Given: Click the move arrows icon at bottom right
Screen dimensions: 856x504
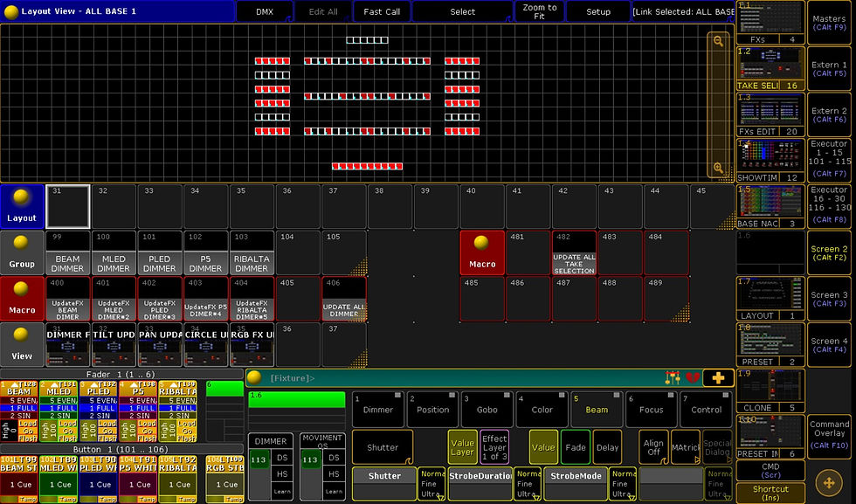Looking at the screenshot, I should click(x=829, y=483).
